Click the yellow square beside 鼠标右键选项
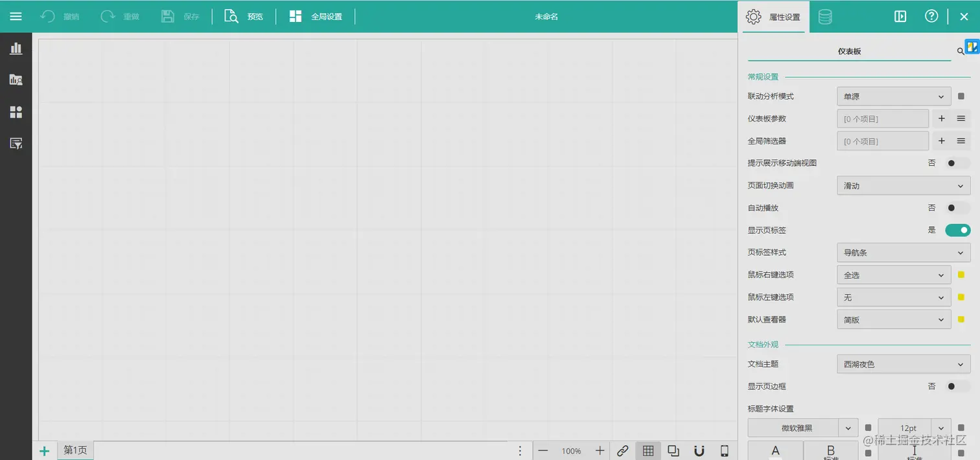This screenshot has width=980, height=460. coord(961,275)
